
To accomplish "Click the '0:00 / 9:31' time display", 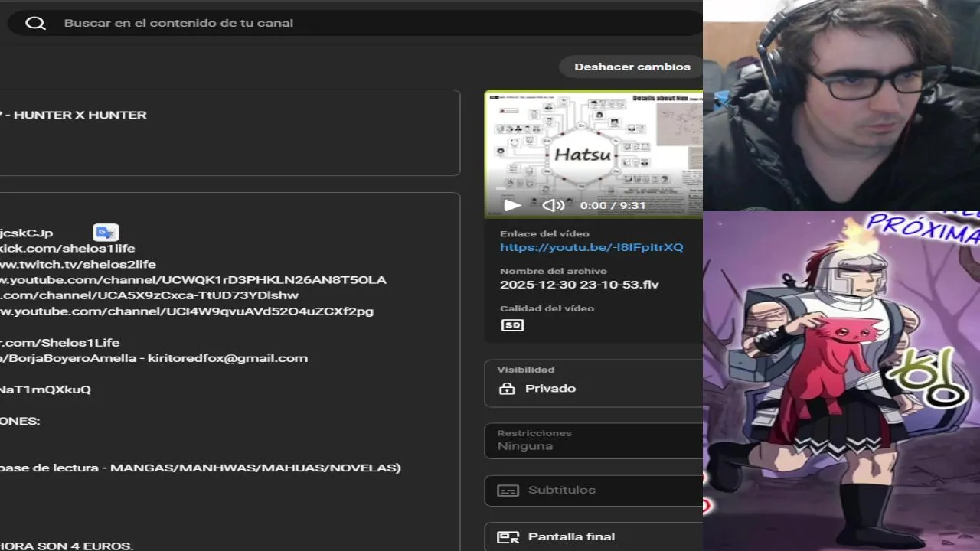I will pyautogui.click(x=612, y=205).
